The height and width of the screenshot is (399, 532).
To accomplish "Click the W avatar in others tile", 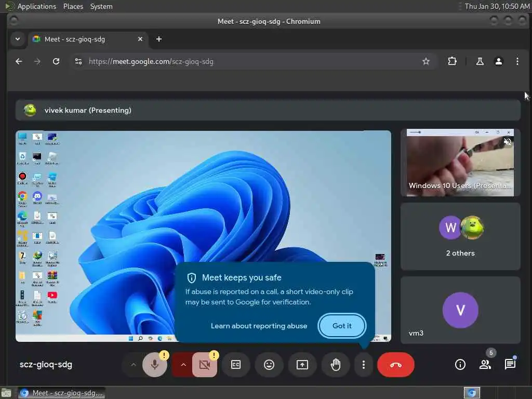I will [450, 228].
